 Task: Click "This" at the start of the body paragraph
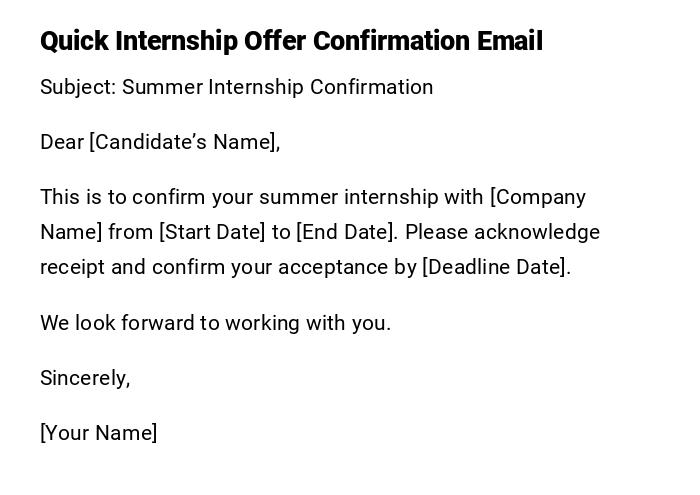click(60, 198)
